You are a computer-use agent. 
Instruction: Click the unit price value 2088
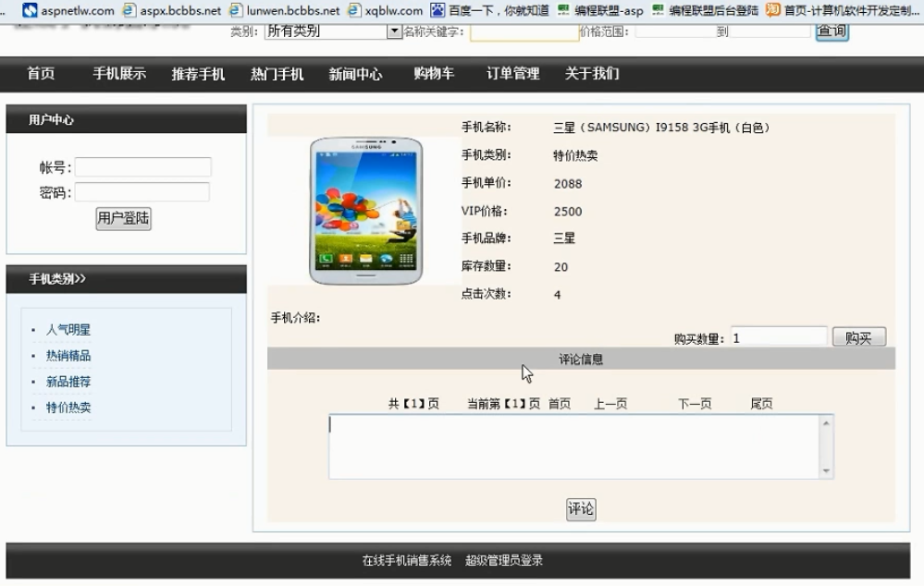pos(568,184)
